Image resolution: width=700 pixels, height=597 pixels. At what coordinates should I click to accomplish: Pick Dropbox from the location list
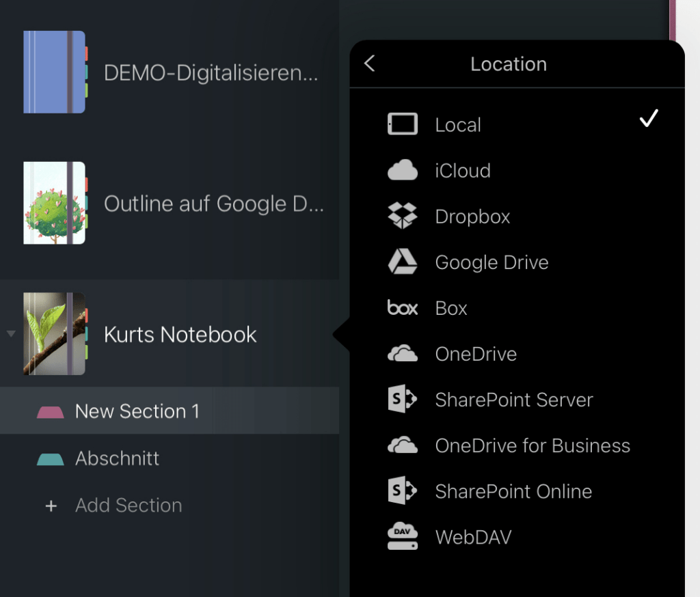(517, 216)
